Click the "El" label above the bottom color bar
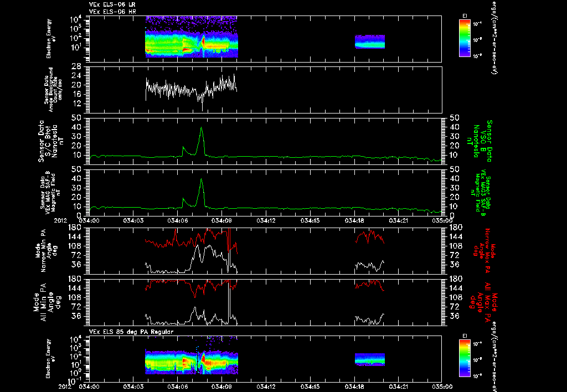 pyautogui.click(x=465, y=336)
